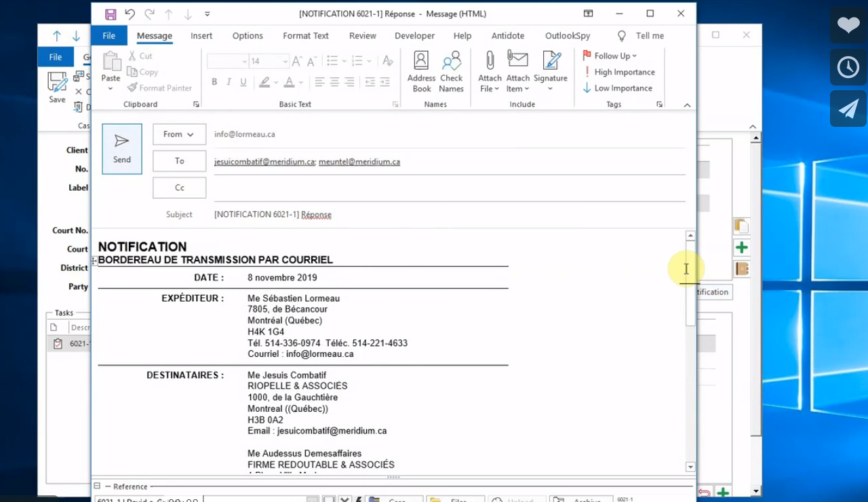Open the OutlookSpy ribbon tab
Viewport: 868px width, 502px height.
point(568,36)
